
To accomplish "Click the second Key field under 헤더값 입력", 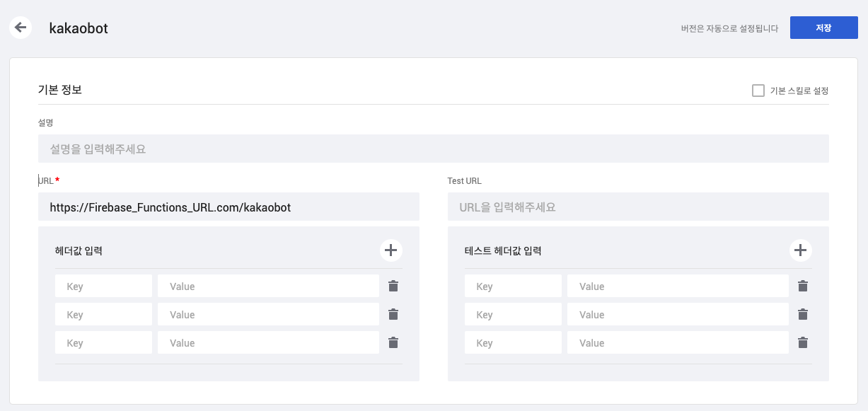I will (x=103, y=314).
